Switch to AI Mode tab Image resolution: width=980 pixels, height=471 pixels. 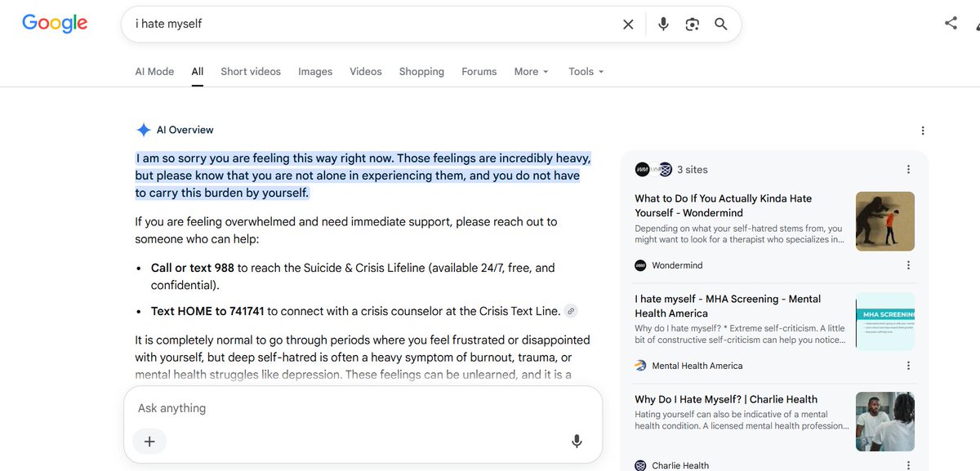pos(154,72)
